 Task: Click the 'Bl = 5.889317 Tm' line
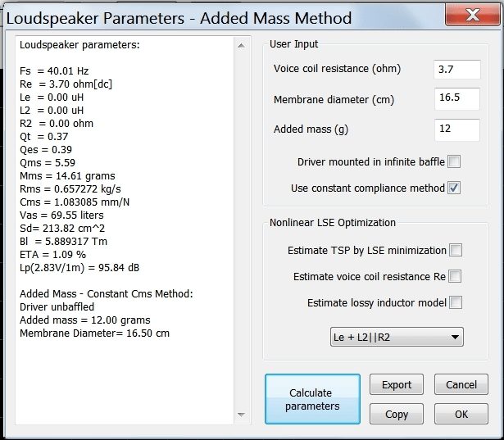63,242
